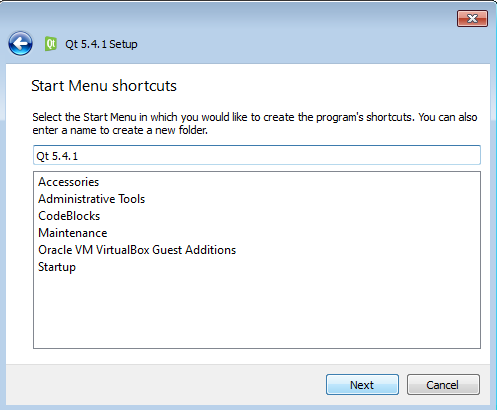Click into the Start Menu folder name field
The height and width of the screenshot is (410, 497).
[257, 155]
